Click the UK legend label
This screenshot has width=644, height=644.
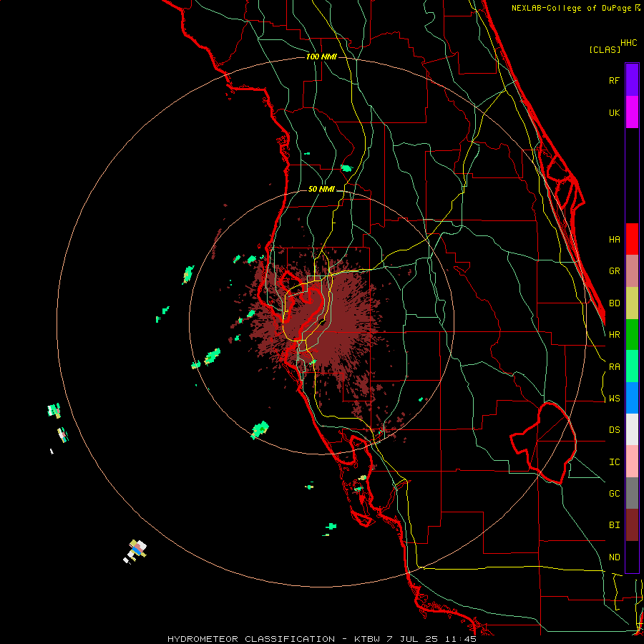pyautogui.click(x=614, y=112)
